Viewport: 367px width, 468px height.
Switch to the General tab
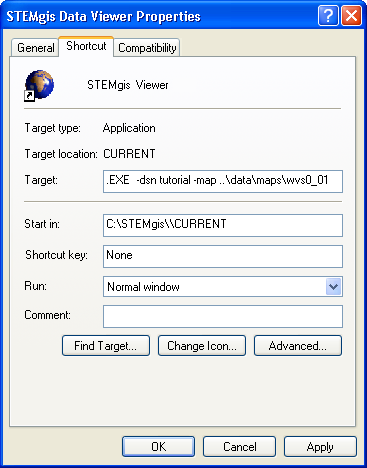click(35, 48)
